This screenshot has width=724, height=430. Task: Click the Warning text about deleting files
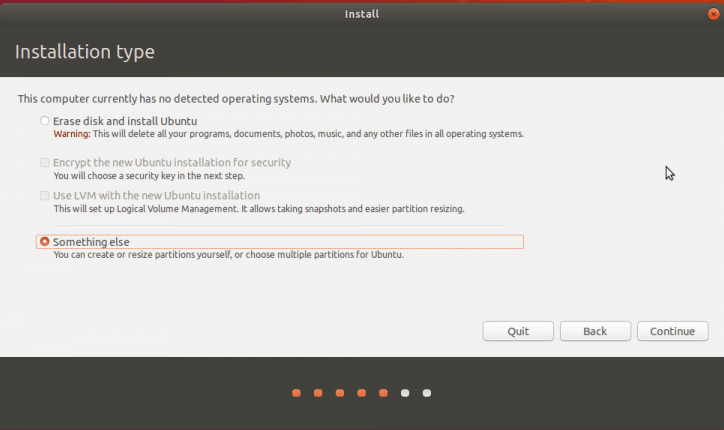pos(289,134)
